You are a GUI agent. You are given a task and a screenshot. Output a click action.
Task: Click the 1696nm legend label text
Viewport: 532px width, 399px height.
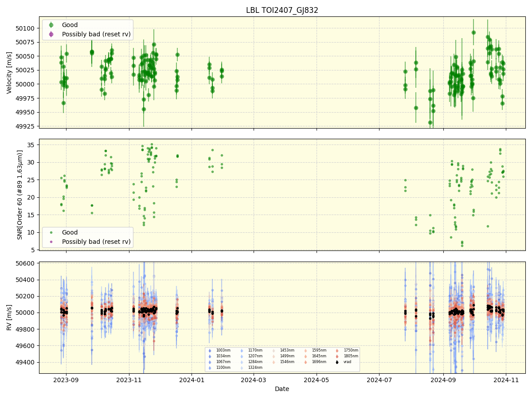tap(319, 362)
